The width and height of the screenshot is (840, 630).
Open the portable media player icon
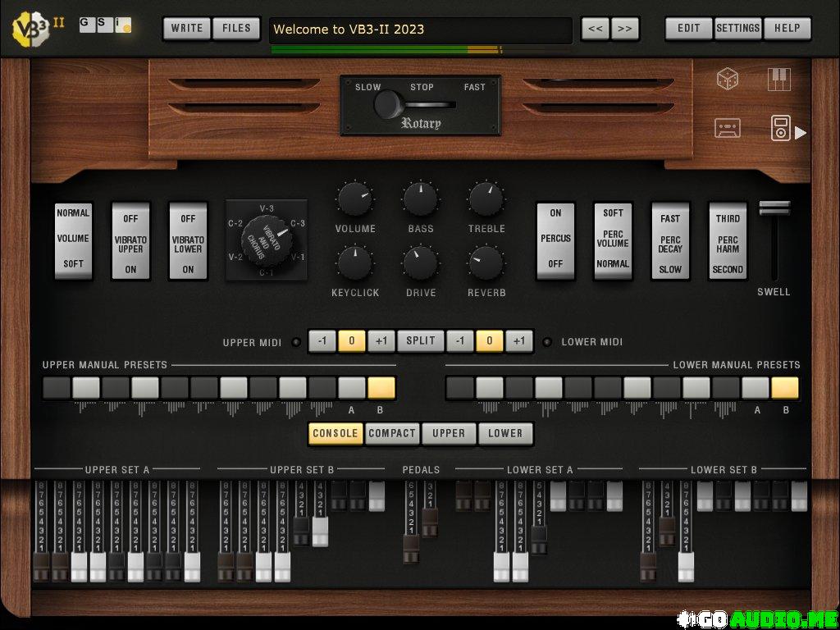coord(780,128)
